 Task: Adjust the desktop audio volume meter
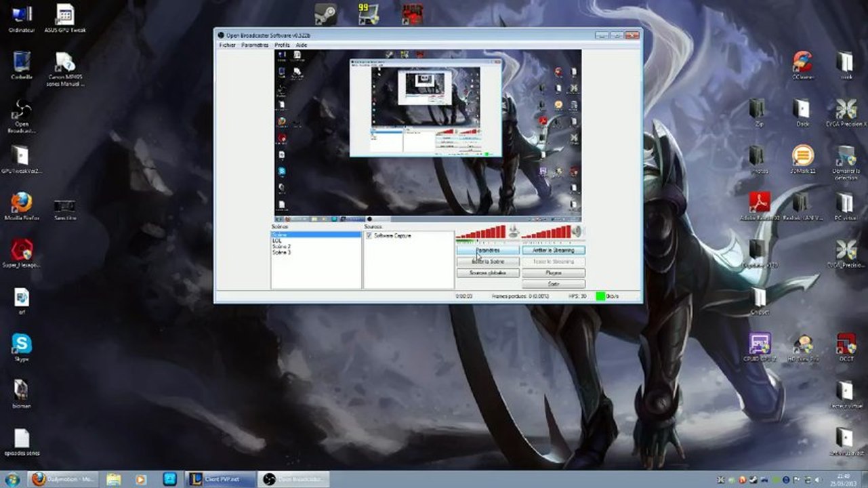[545, 232]
